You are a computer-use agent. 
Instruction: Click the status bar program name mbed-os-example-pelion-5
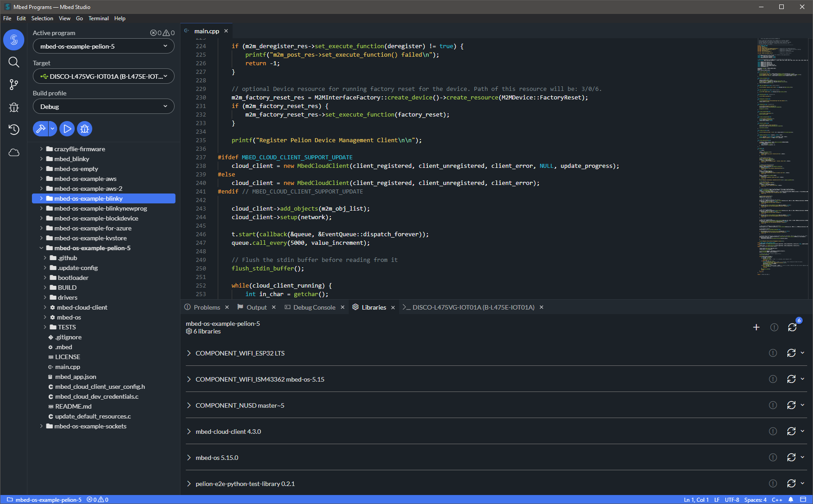[x=45, y=499]
